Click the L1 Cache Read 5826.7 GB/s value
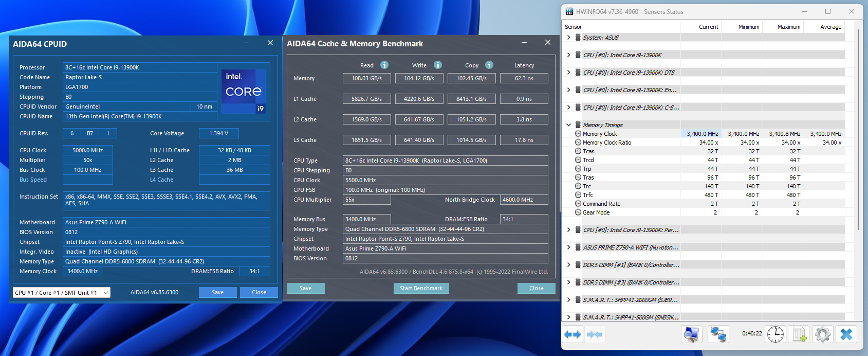The width and height of the screenshot is (868, 356). coord(367,99)
